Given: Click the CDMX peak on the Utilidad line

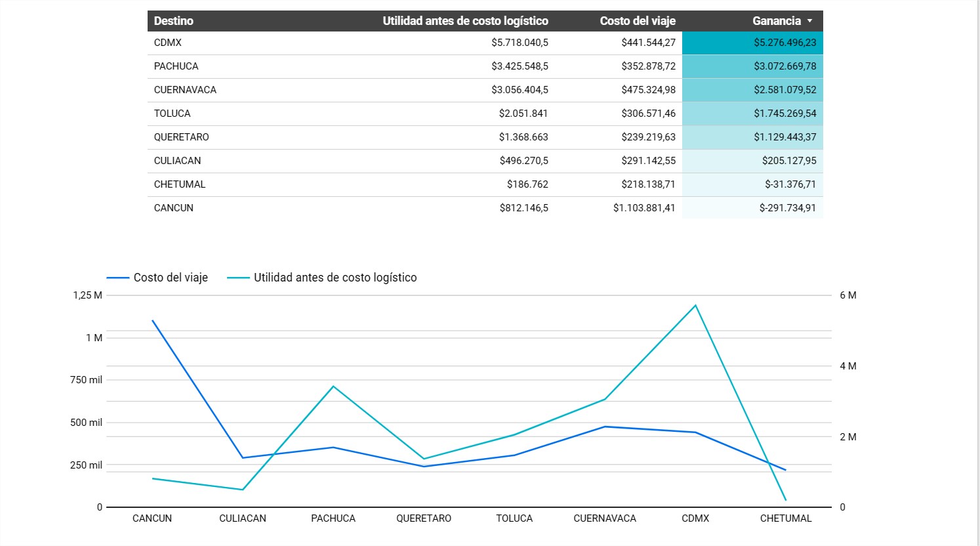Looking at the screenshot, I should (695, 305).
